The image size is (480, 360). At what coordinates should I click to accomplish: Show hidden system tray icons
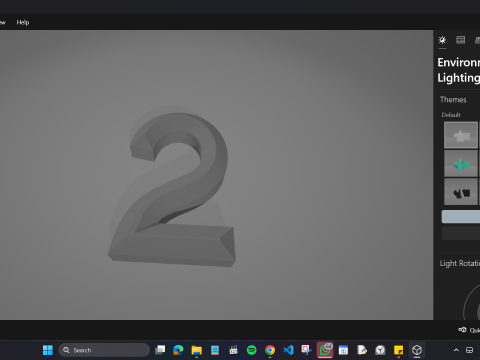point(456,350)
